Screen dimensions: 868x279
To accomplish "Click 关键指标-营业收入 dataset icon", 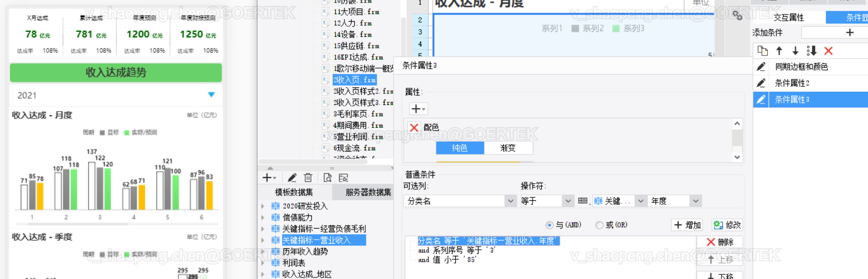I will 275,240.
